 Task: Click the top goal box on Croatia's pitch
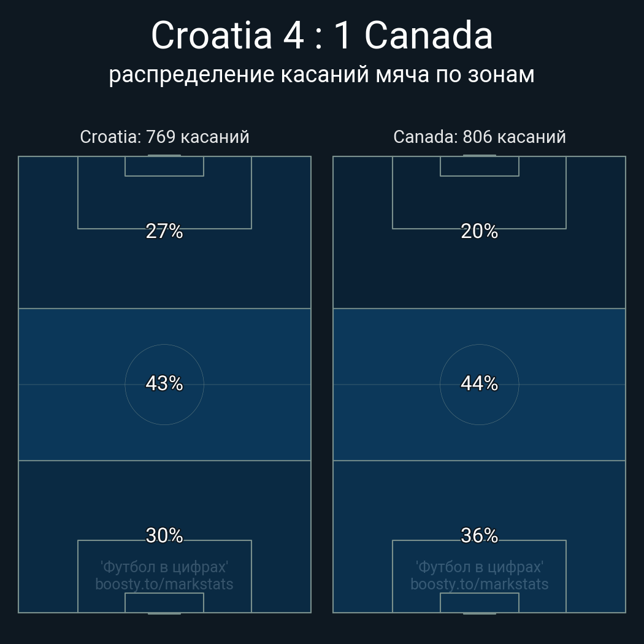(x=164, y=166)
